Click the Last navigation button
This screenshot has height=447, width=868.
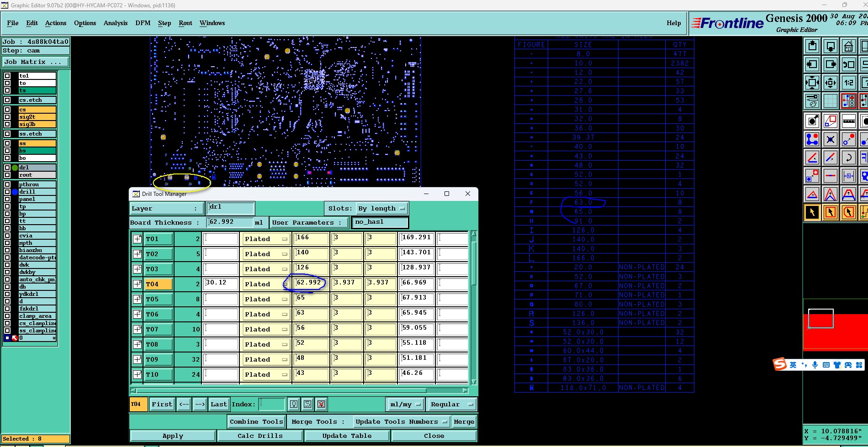(219, 405)
